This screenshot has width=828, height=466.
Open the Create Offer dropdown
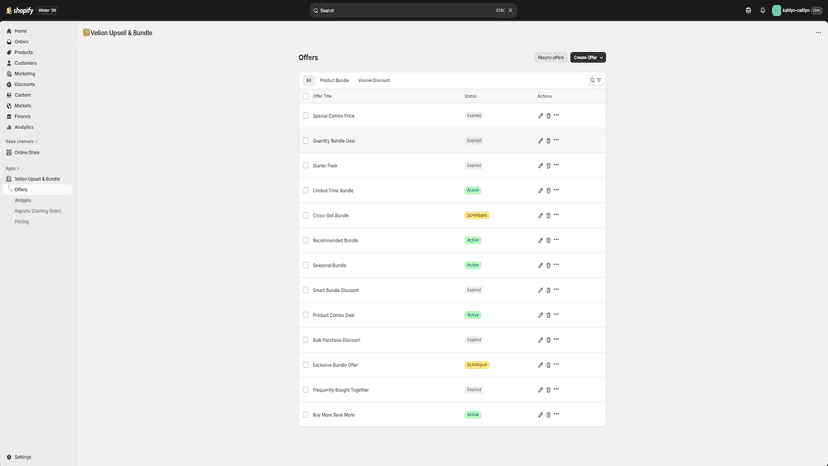(588, 58)
